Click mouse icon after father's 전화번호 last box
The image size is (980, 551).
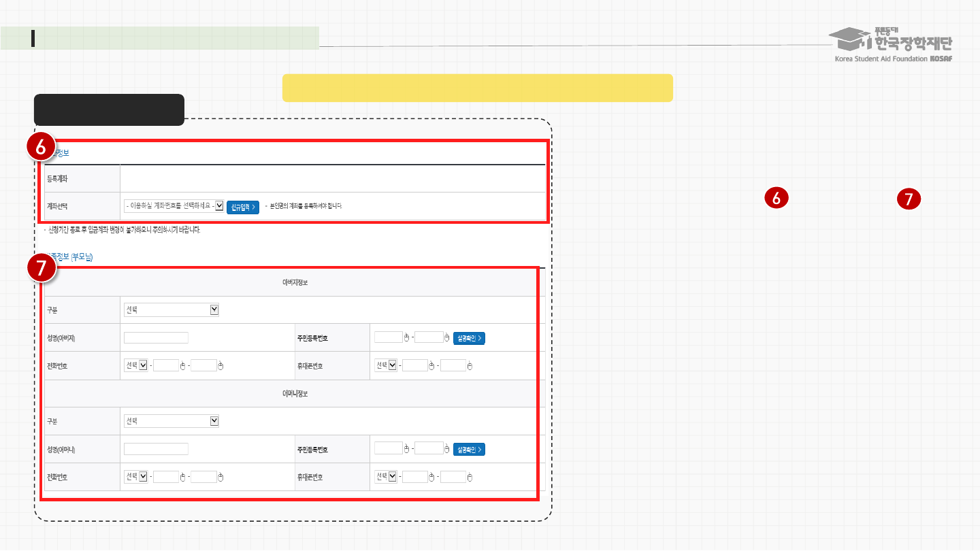(x=220, y=366)
